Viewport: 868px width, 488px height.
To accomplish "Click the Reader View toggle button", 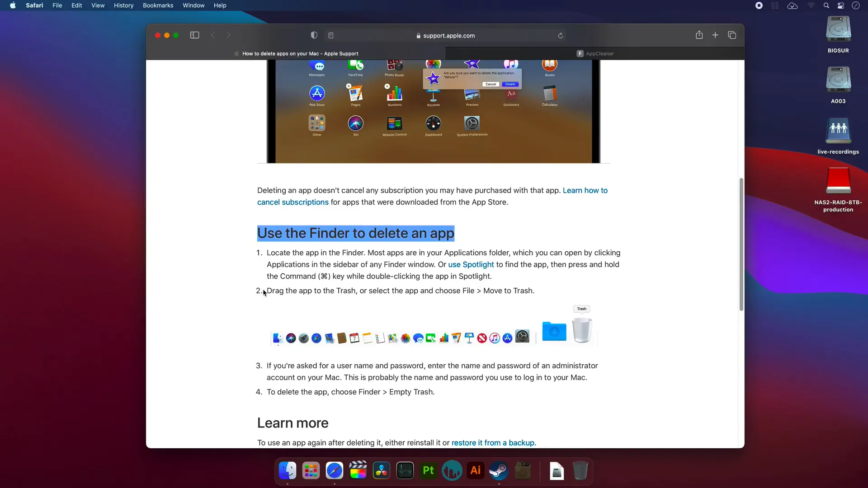I will click(331, 35).
